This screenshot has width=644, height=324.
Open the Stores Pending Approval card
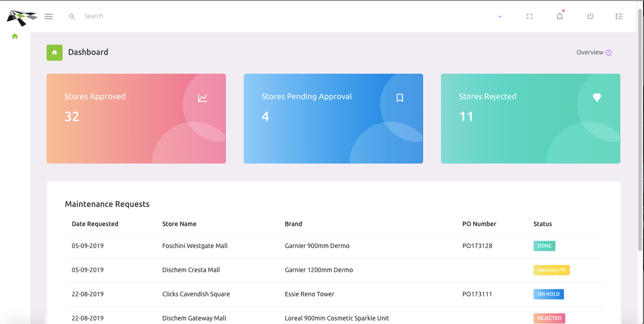pos(334,119)
